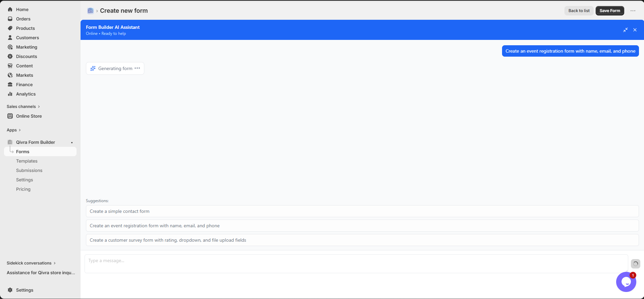Screen dimensions: 644x299
Task: Click the sparkle icon beside Generating form
Action: point(93,68)
